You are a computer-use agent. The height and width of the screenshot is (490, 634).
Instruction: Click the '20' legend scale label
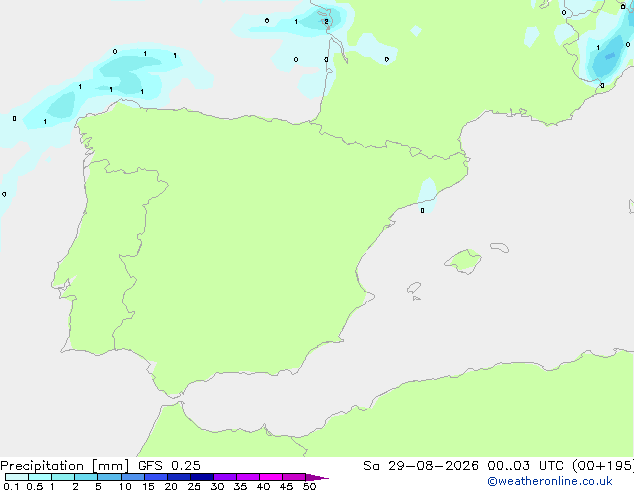tap(171, 486)
